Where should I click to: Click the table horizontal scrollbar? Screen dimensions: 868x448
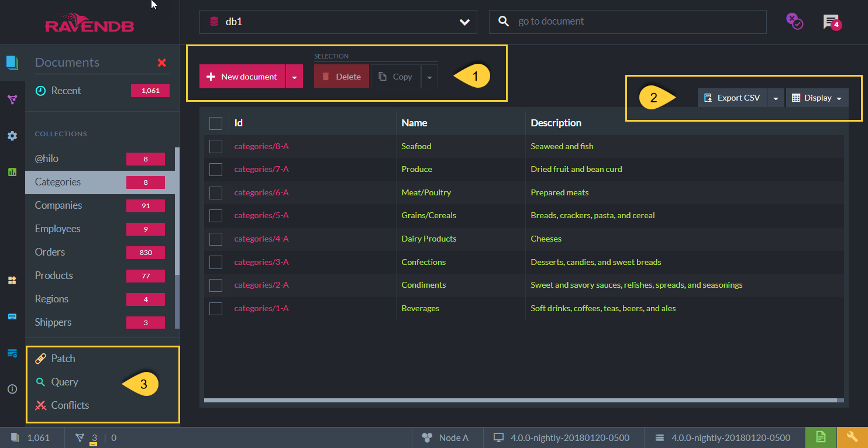[x=520, y=401]
